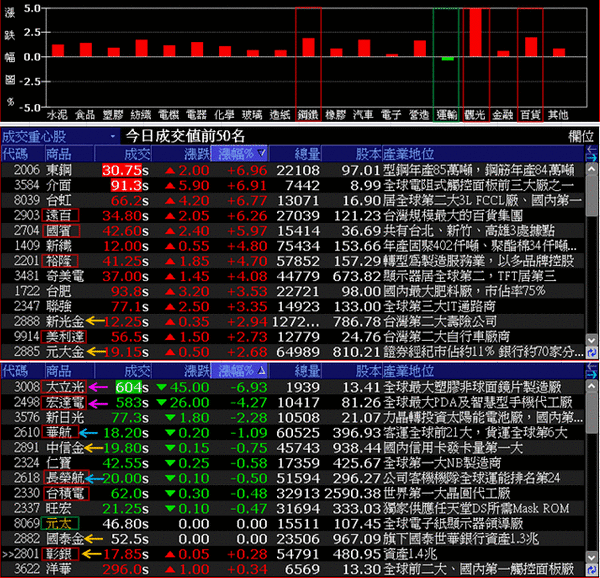Select the 國賓 stock name
This screenshot has height=578, width=600.
[x=59, y=231]
